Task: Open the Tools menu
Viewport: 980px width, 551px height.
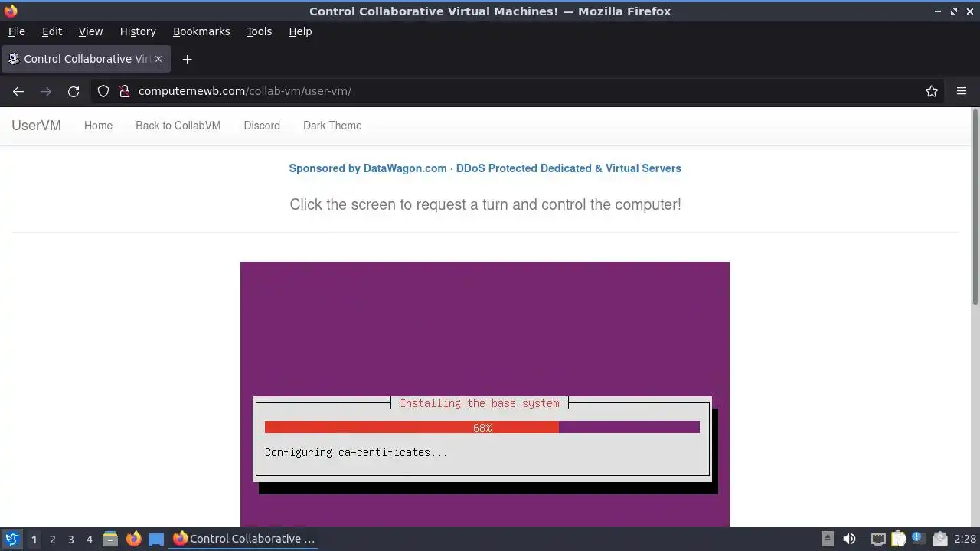Action: 259,31
